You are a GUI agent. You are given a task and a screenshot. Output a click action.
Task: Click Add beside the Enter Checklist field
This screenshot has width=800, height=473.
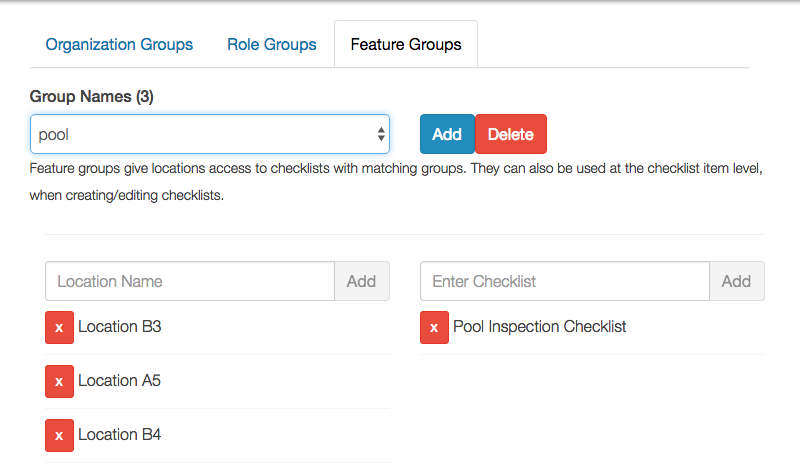click(x=736, y=282)
